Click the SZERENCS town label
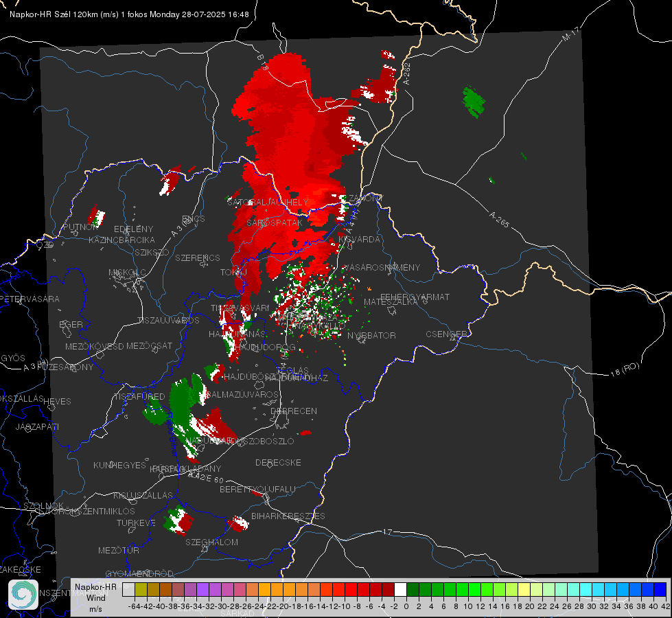Viewport: 672px width, 618px height. pyautogui.click(x=198, y=257)
